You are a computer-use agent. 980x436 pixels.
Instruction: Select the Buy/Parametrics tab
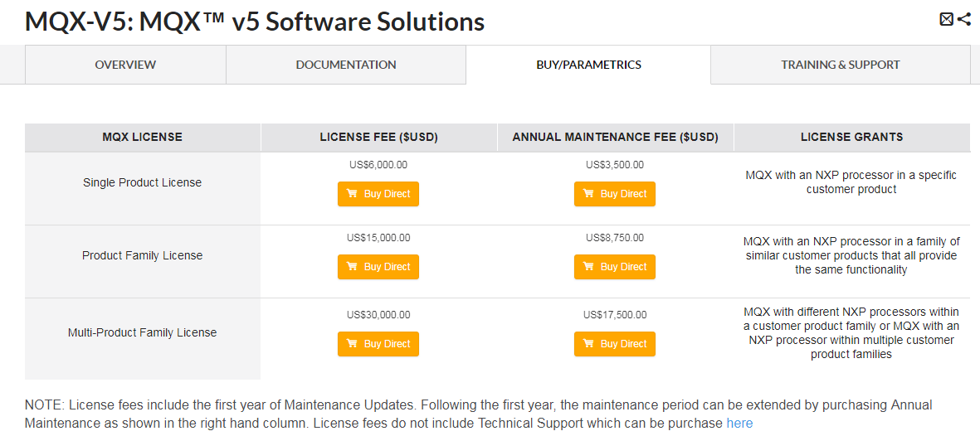pyautogui.click(x=588, y=65)
